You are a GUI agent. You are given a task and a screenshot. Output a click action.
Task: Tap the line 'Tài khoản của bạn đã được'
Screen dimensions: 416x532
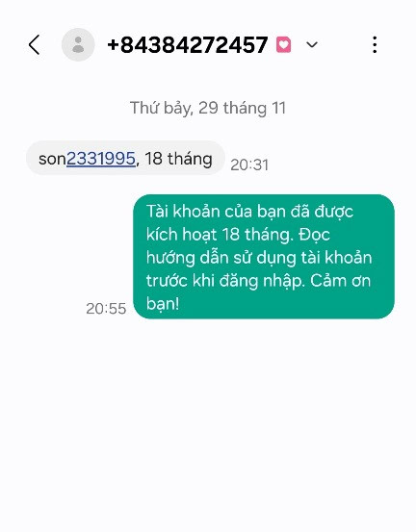pyautogui.click(x=250, y=212)
